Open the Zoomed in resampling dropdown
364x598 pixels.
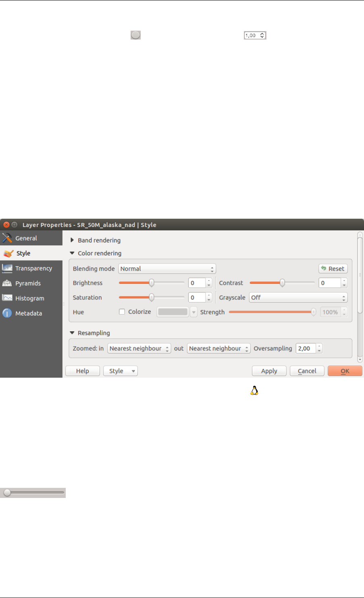pos(139,348)
